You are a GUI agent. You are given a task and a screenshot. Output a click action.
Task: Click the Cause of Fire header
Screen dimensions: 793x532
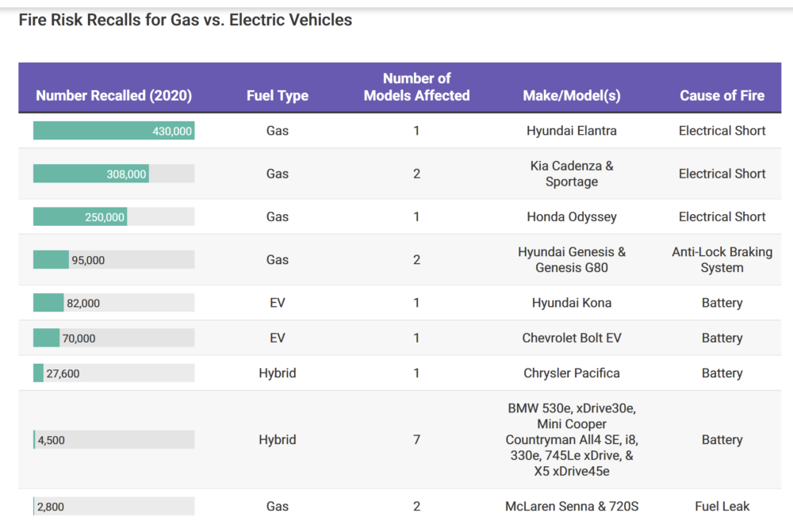[x=722, y=96]
